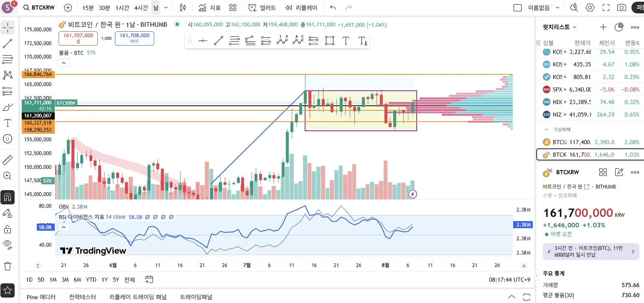Open the indicator templates grid icon

click(233, 8)
